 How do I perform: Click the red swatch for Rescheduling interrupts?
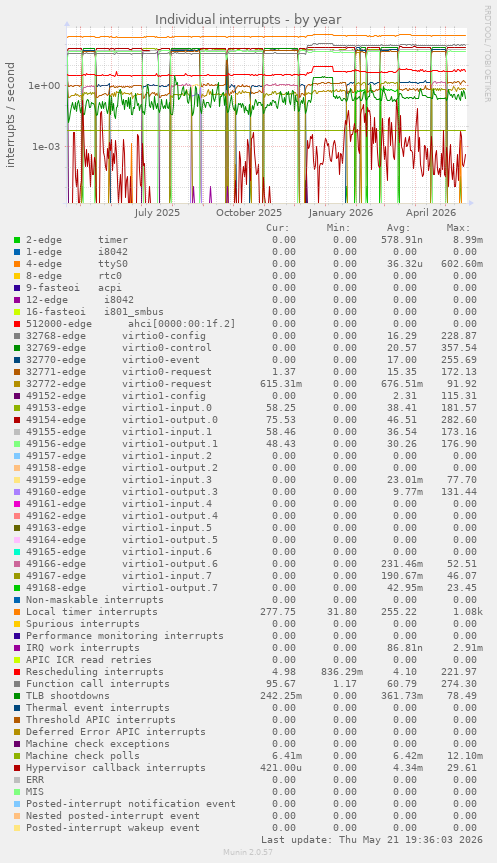[x=17, y=672]
